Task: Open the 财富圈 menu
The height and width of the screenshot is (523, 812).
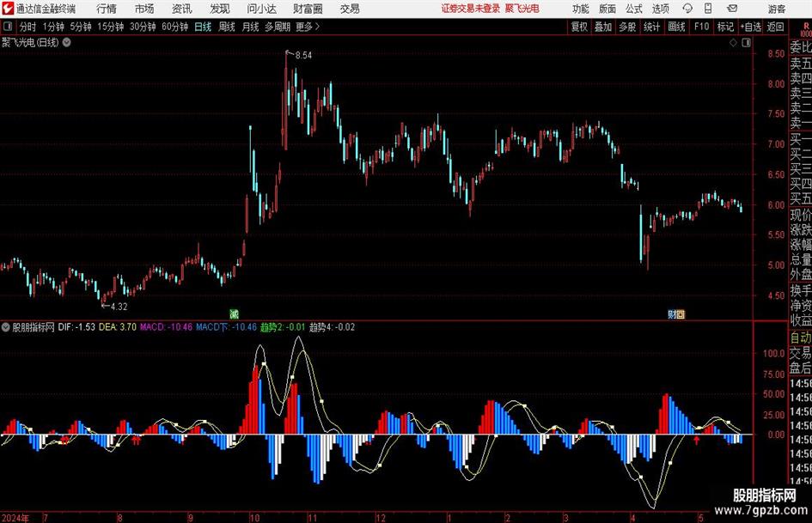Action: 308,9
